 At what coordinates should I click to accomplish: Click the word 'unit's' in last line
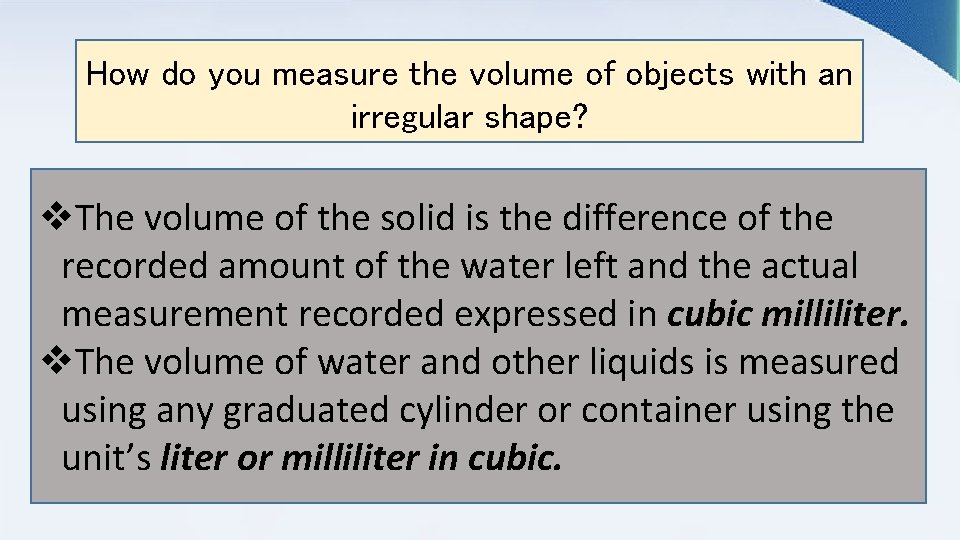(105, 459)
